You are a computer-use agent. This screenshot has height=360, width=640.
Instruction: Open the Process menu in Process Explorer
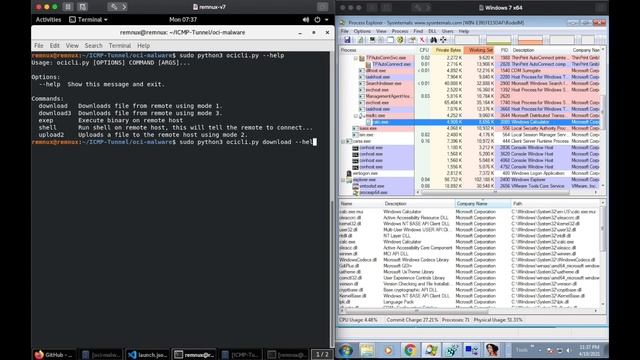(x=400, y=31)
